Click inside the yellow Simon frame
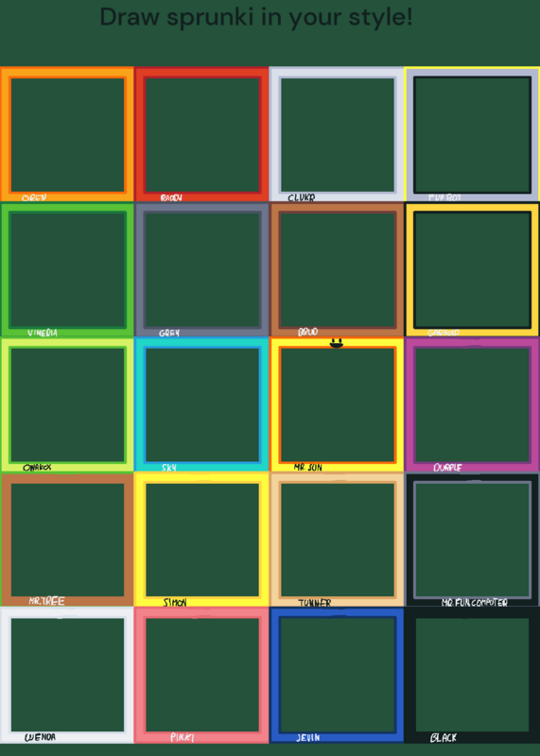 point(201,540)
